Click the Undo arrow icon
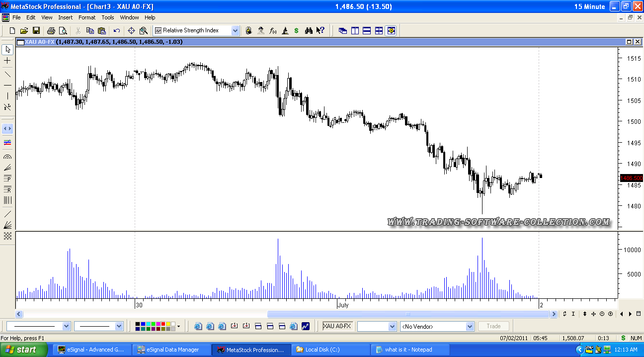Screen dimensions: 644x357 (x=117, y=31)
